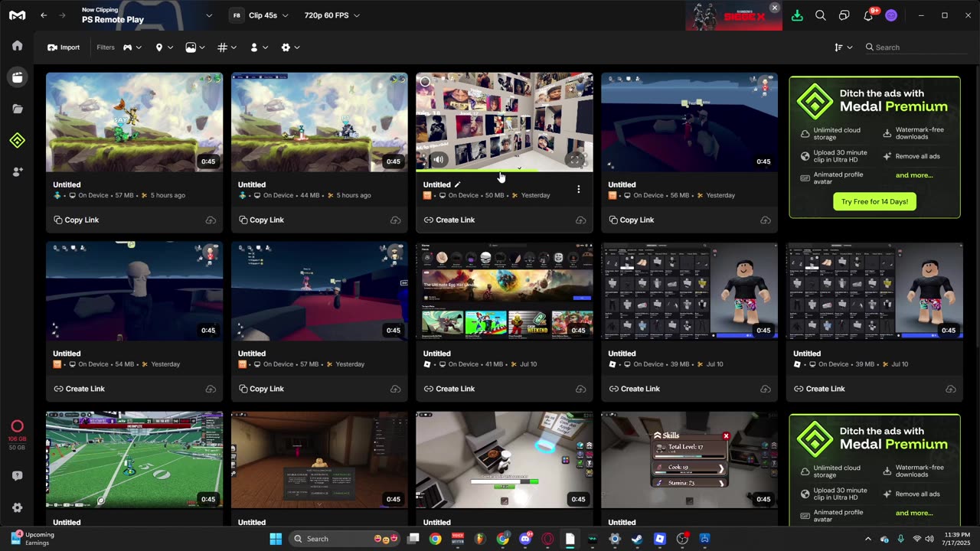Viewport: 980px width, 551px height.
Task: Open the location pin filter dropdown
Action: (164, 47)
